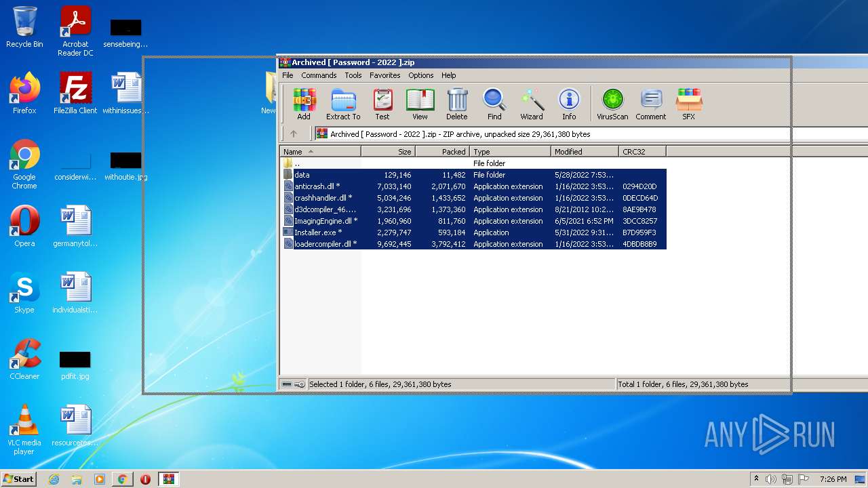Click the Start button
The image size is (868, 488).
point(19,479)
